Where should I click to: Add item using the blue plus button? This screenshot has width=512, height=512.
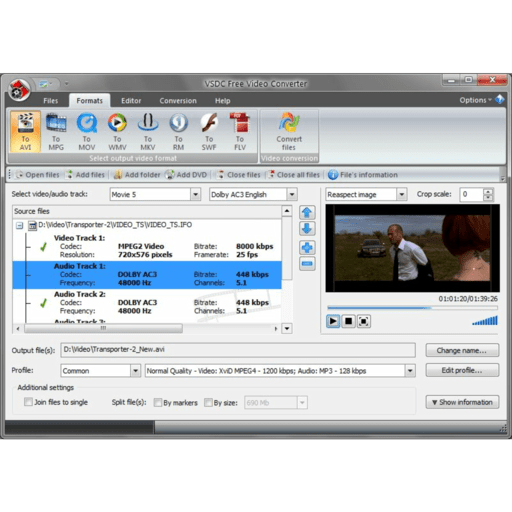307,248
